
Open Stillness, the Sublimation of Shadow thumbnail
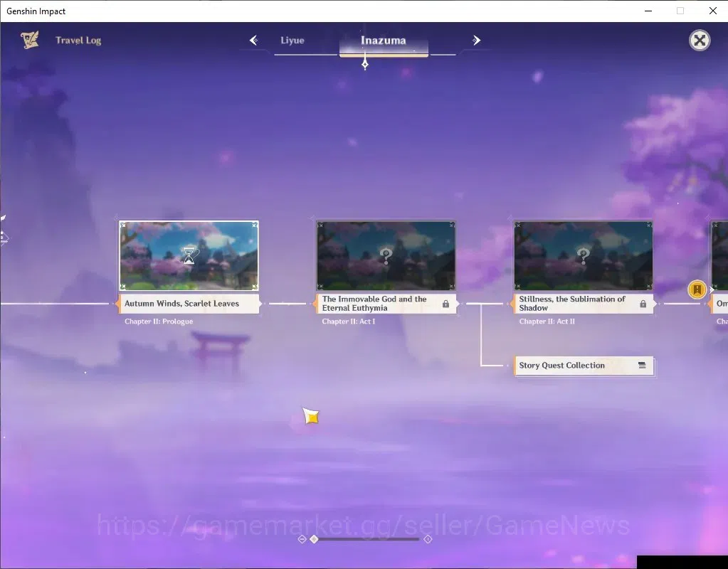[x=583, y=256]
